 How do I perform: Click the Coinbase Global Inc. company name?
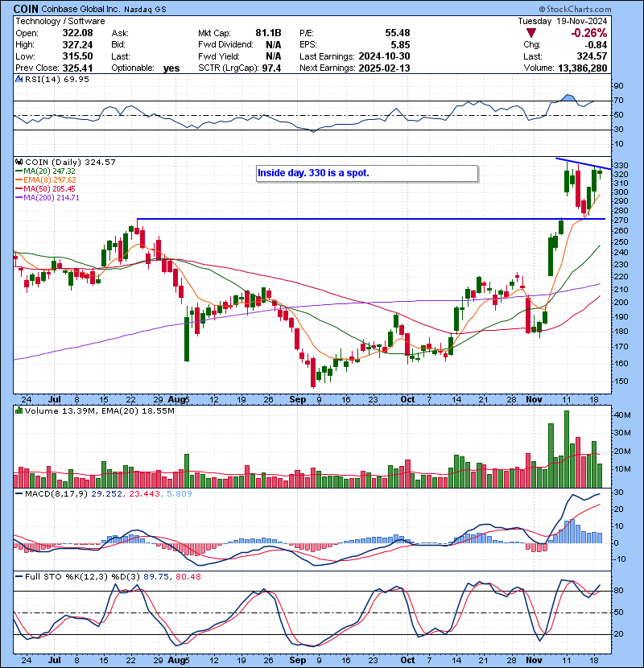(x=80, y=10)
